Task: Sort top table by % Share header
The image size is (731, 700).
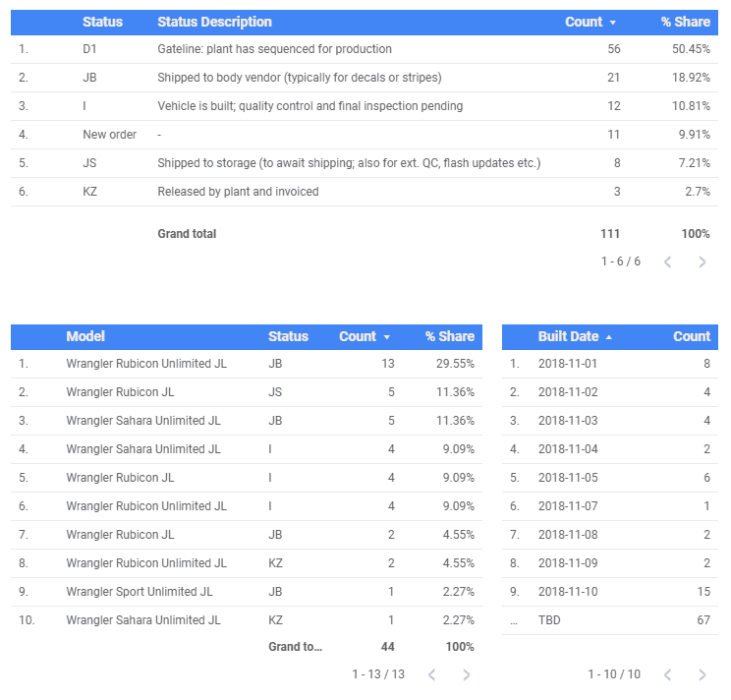Action: point(686,22)
